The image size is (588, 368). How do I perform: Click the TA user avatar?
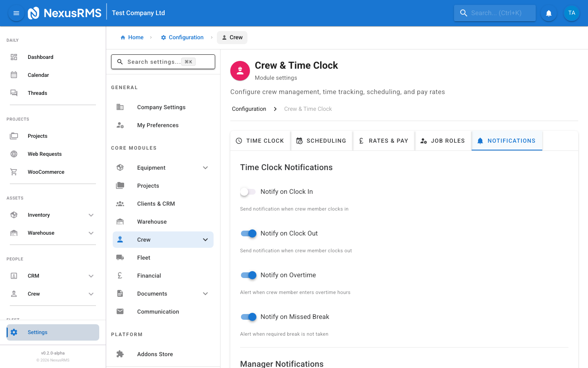point(572,13)
